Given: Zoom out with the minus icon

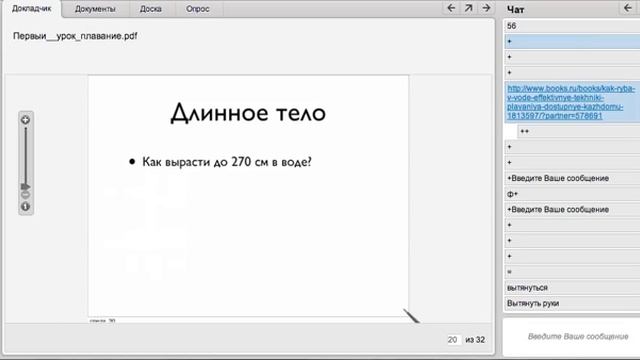Looking at the screenshot, I should (25, 195).
